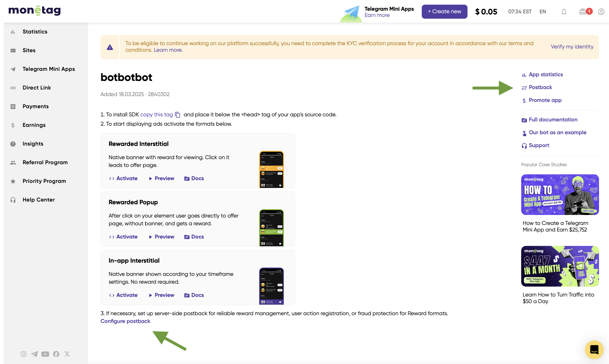
Task: Click the copy this tag link
Action: [x=156, y=115]
